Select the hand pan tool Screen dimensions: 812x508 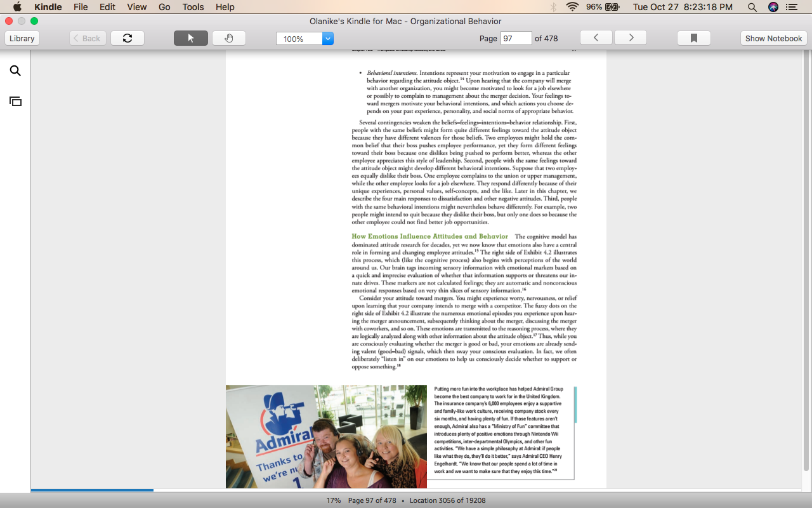pyautogui.click(x=229, y=38)
